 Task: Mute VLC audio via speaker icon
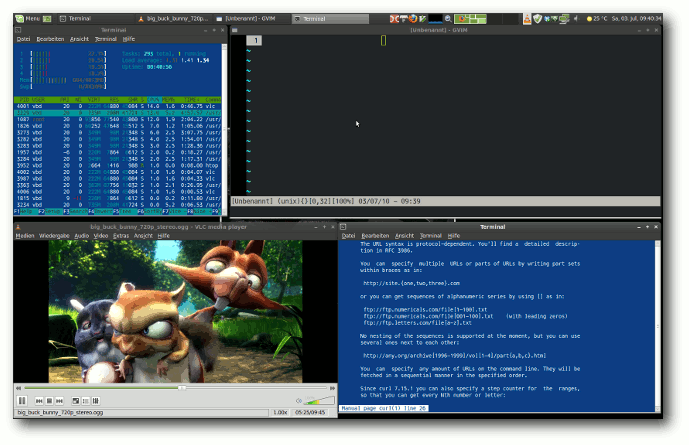299,401
